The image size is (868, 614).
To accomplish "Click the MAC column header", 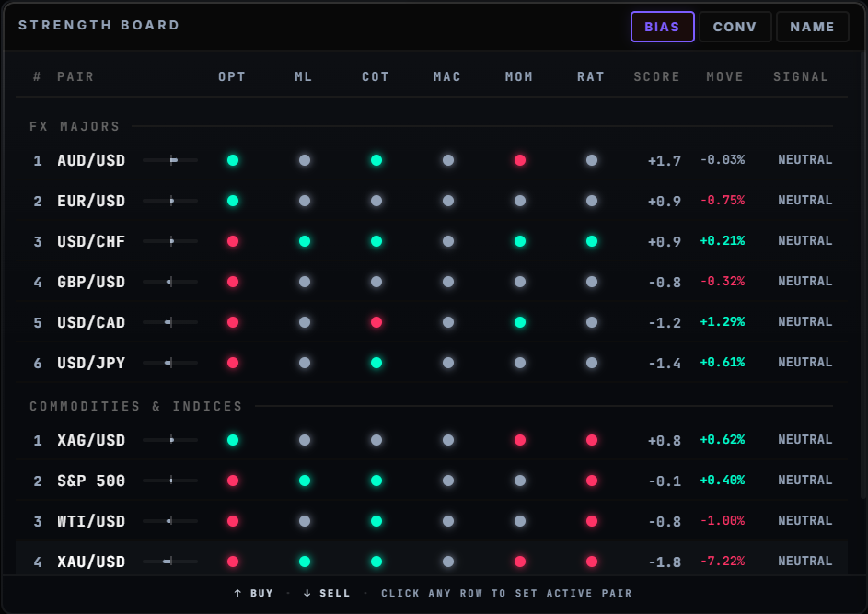I will [x=447, y=77].
